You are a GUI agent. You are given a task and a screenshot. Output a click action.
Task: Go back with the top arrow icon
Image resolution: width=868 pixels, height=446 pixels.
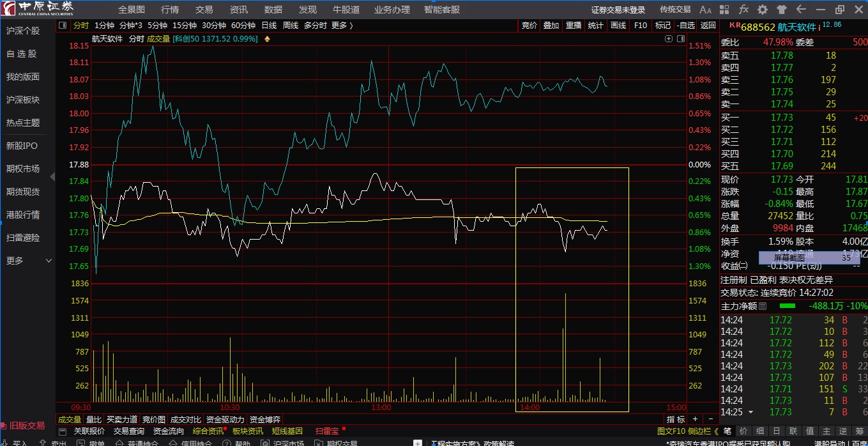(801, 10)
